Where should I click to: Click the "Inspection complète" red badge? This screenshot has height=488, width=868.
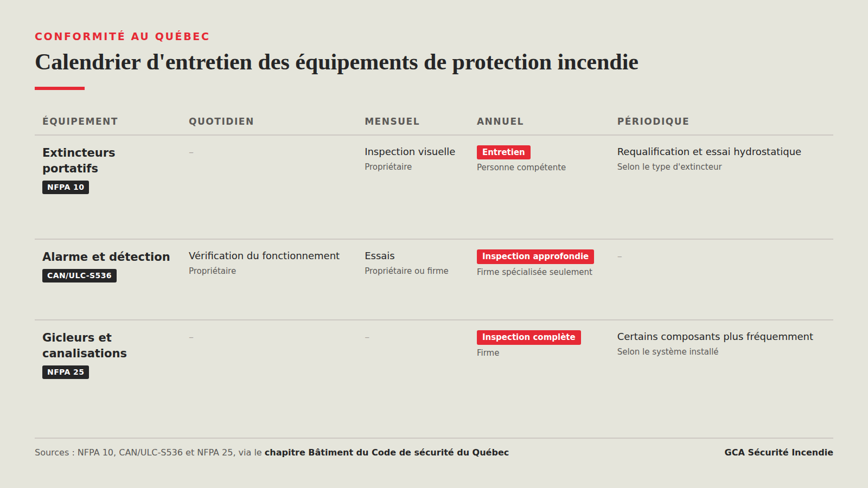coord(528,337)
